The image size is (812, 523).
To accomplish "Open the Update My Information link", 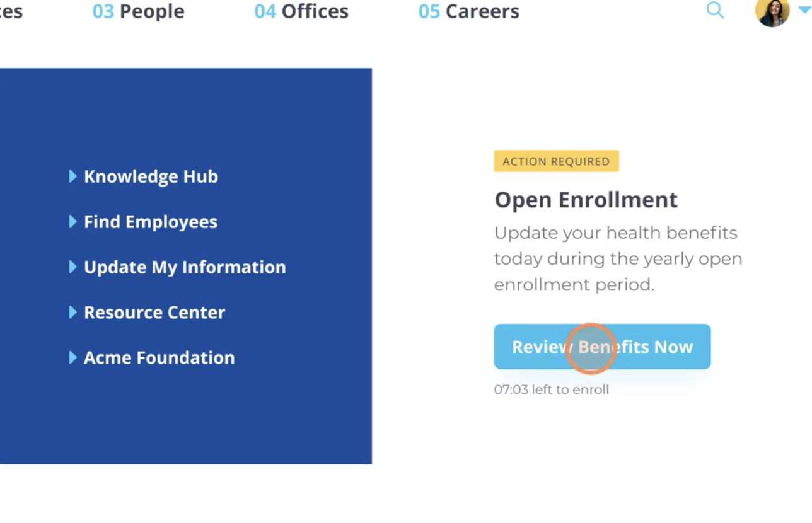I will [x=185, y=267].
